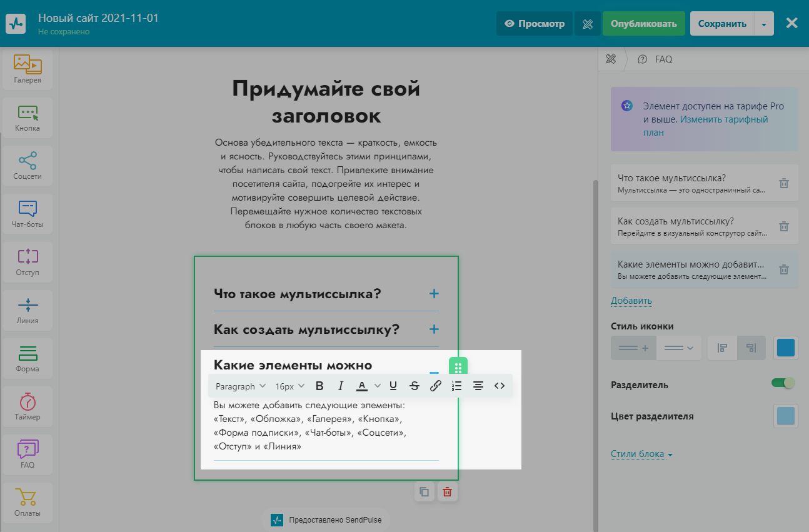Open the Paragraph style dropdown
This screenshot has height=532, width=809.
(x=241, y=386)
